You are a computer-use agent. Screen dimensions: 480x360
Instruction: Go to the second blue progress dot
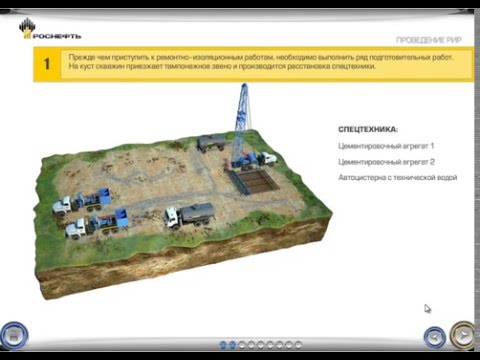(232, 345)
